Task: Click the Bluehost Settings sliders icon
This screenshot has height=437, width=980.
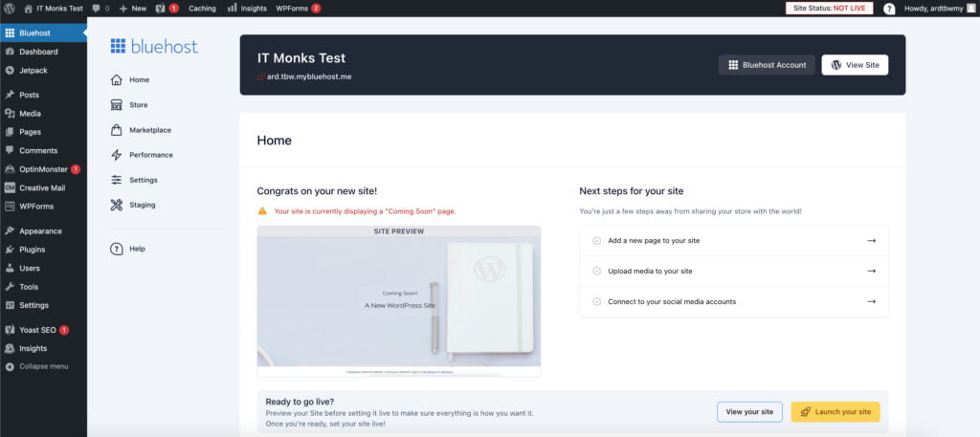Action: coord(116,180)
